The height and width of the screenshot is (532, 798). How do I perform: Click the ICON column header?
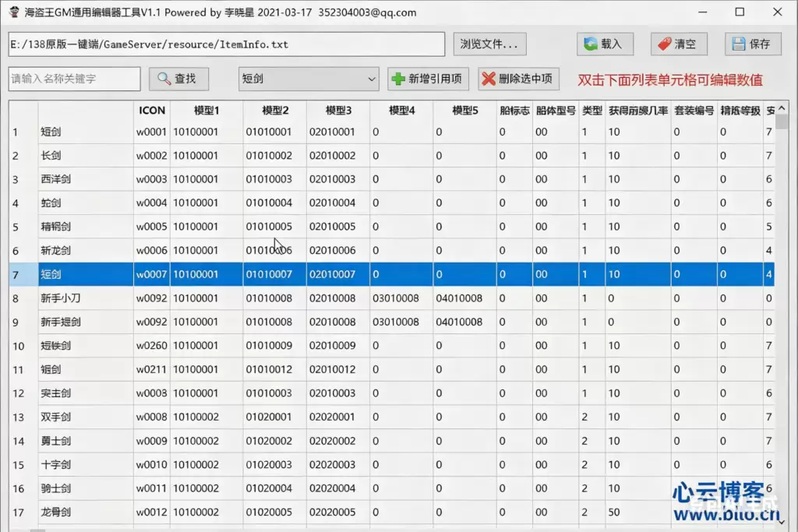151,110
